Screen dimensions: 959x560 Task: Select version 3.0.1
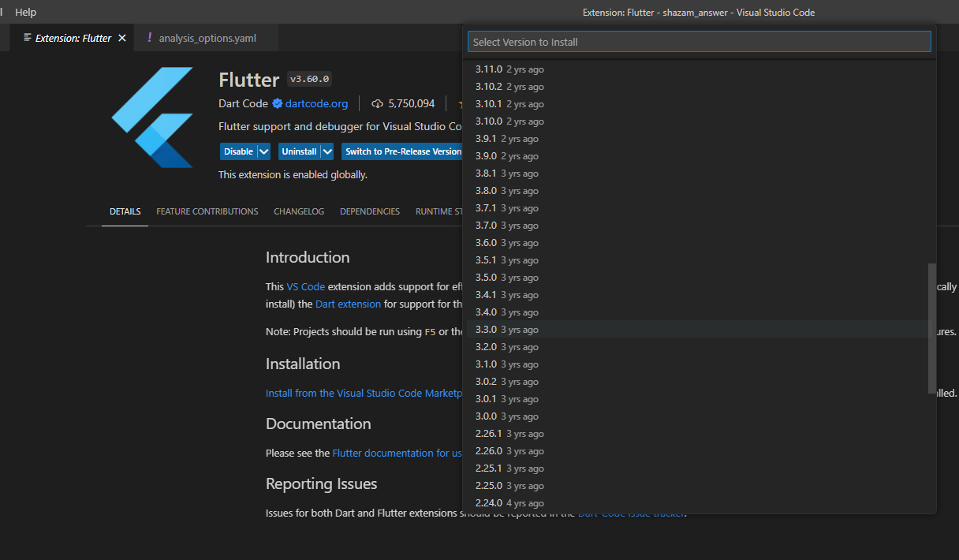click(700, 399)
